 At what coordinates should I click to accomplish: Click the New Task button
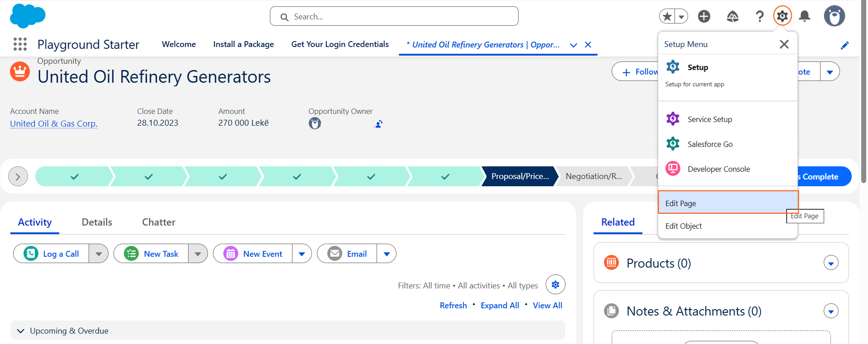tap(151, 254)
